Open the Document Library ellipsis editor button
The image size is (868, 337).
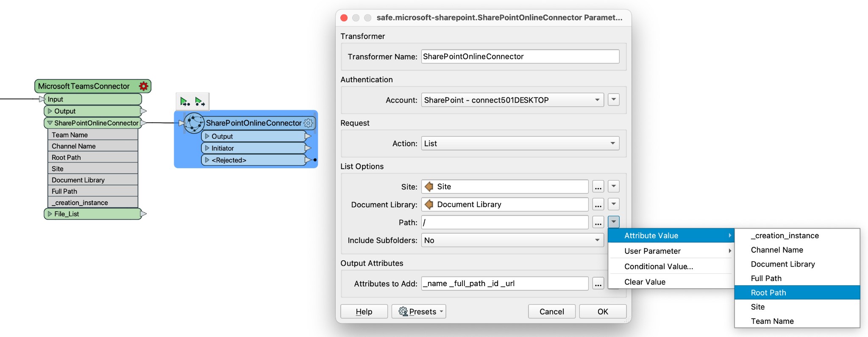coord(598,205)
